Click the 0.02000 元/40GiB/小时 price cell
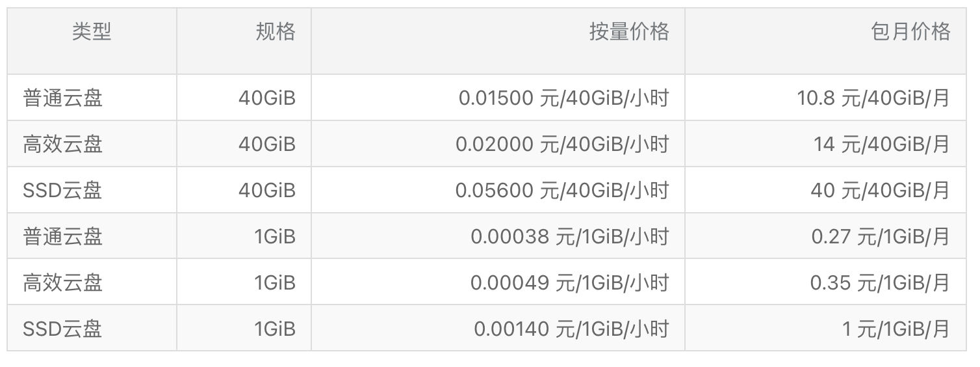 [x=562, y=144]
